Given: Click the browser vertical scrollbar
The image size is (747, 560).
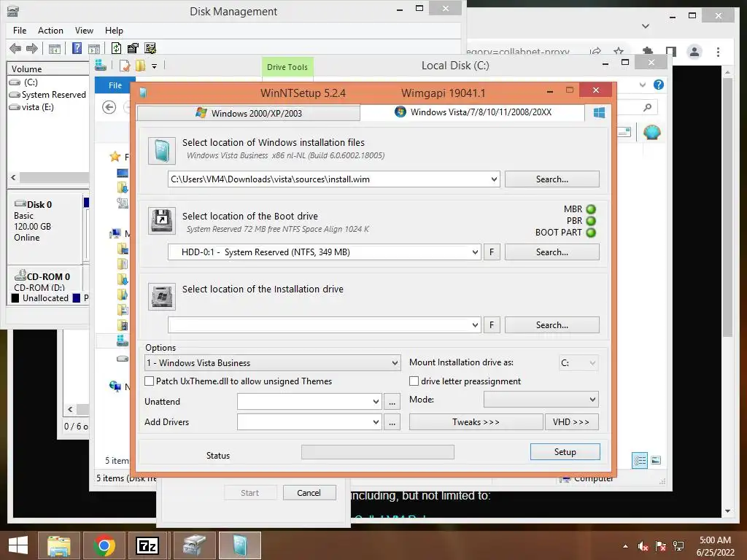Looking at the screenshot, I should coord(727,208).
